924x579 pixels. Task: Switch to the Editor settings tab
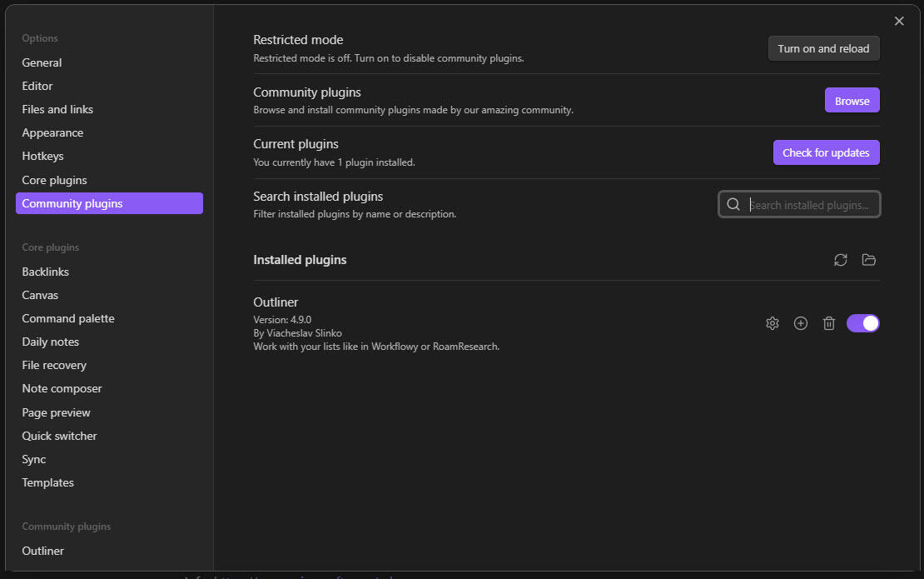pyautogui.click(x=37, y=86)
